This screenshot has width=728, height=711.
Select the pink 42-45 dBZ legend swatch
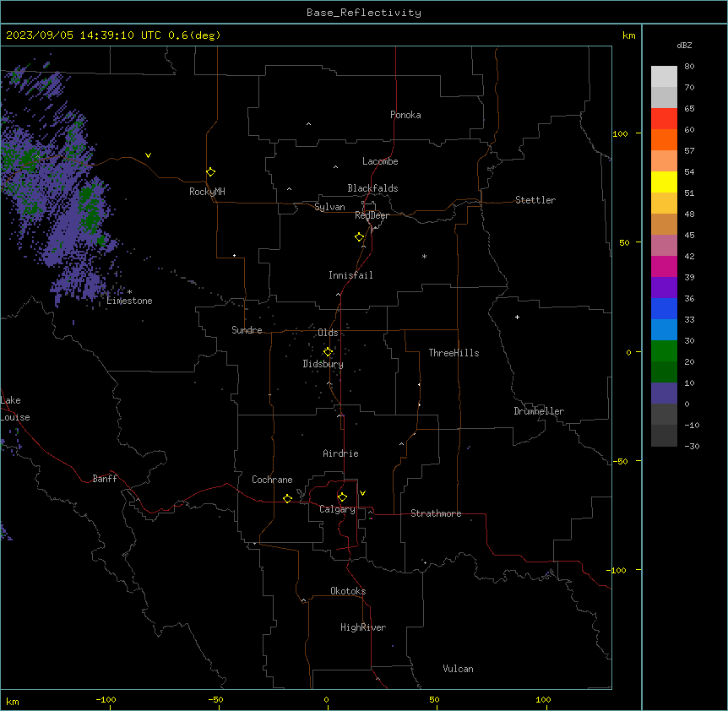(x=664, y=245)
